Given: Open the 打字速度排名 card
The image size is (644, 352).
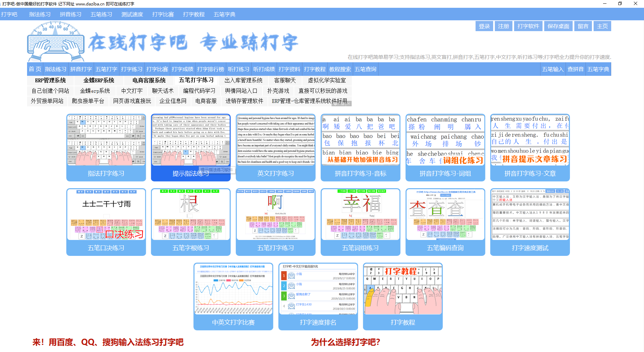Looking at the screenshot, I should click(x=318, y=296).
